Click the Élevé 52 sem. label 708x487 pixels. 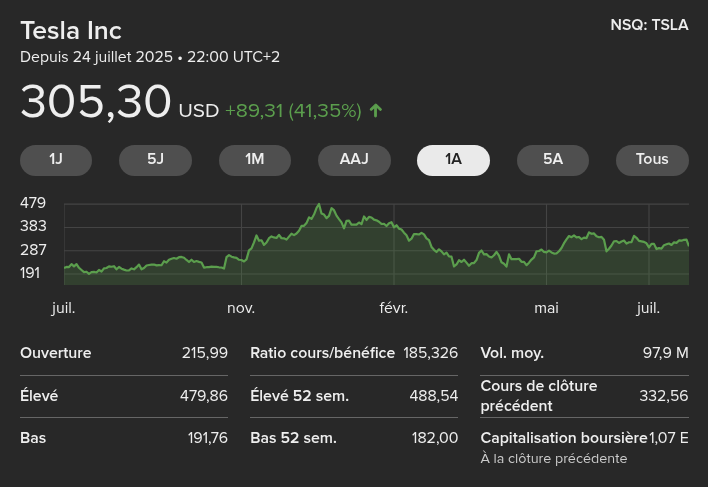pos(299,396)
